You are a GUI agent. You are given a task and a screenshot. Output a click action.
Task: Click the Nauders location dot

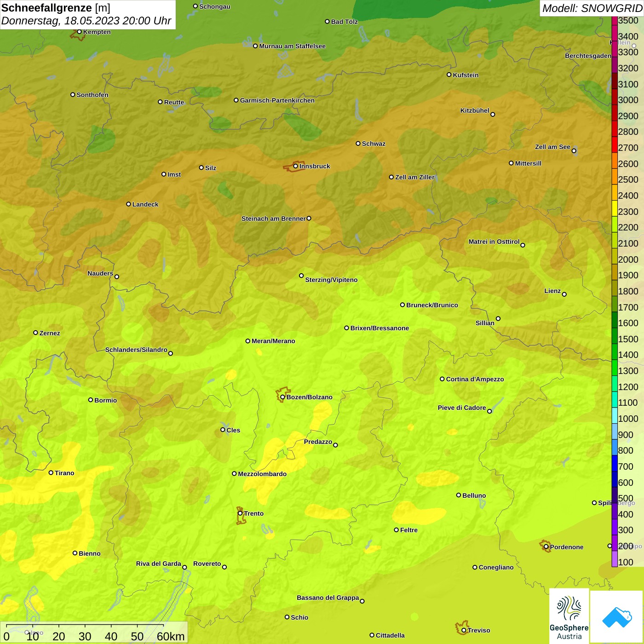click(117, 276)
